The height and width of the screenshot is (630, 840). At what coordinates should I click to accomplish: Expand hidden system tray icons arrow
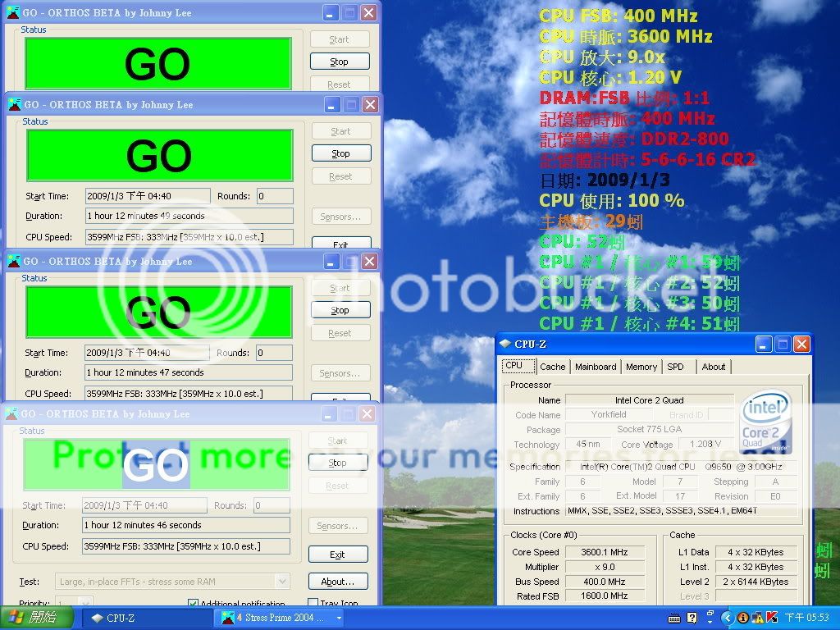click(x=729, y=618)
